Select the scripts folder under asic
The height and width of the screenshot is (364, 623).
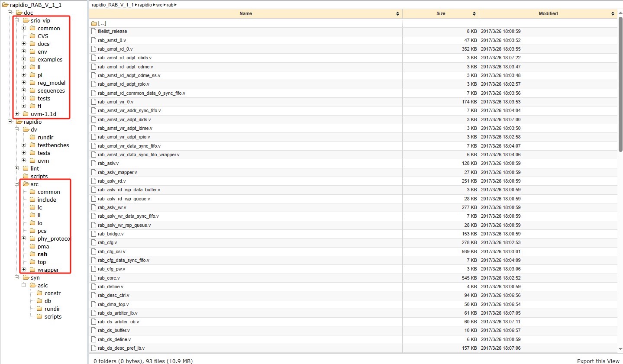(53, 316)
